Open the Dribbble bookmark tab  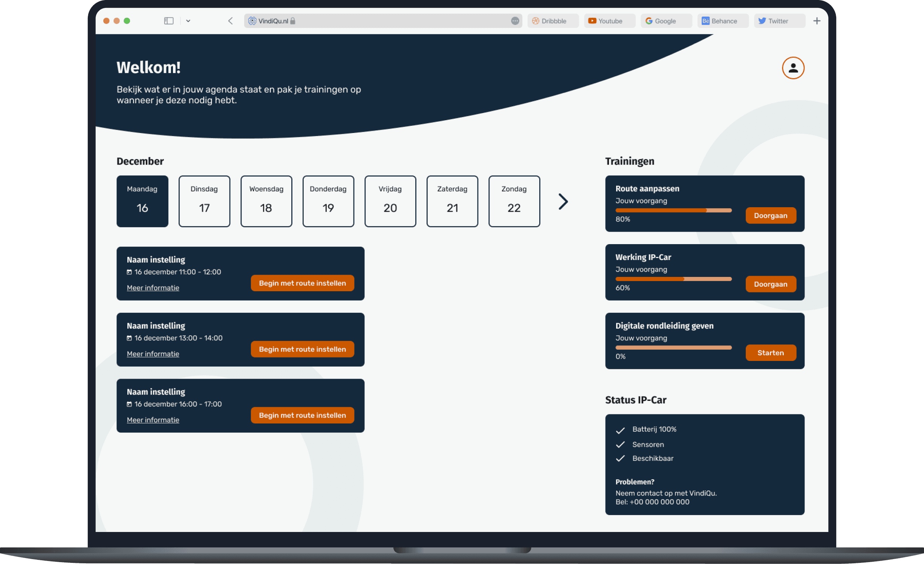552,21
